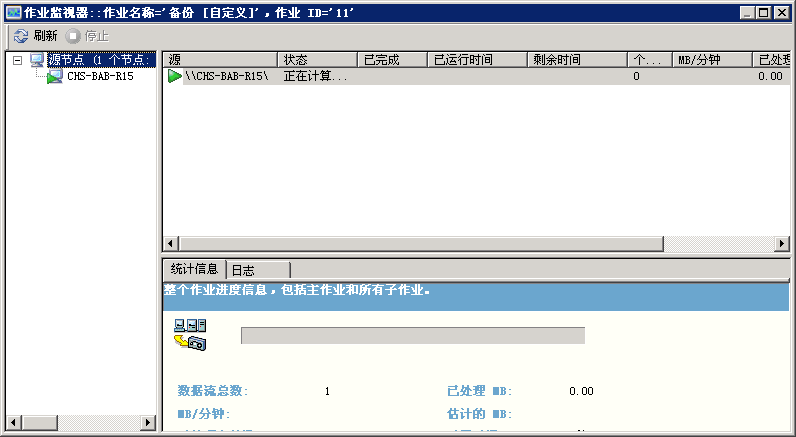This screenshot has height=437, width=796.
Task: Click the Job Monitor title bar icon
Action: click(13, 13)
